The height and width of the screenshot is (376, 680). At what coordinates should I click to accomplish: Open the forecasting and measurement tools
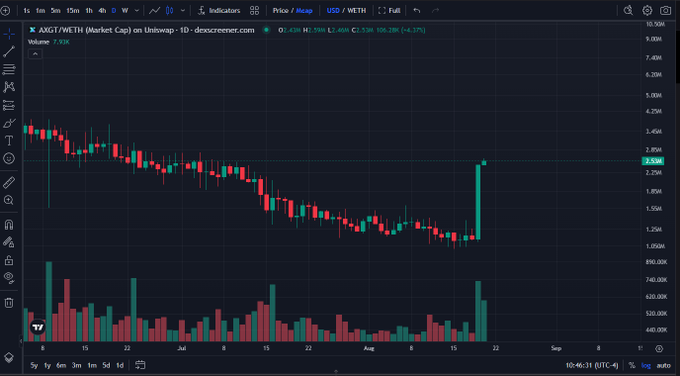[x=9, y=105]
